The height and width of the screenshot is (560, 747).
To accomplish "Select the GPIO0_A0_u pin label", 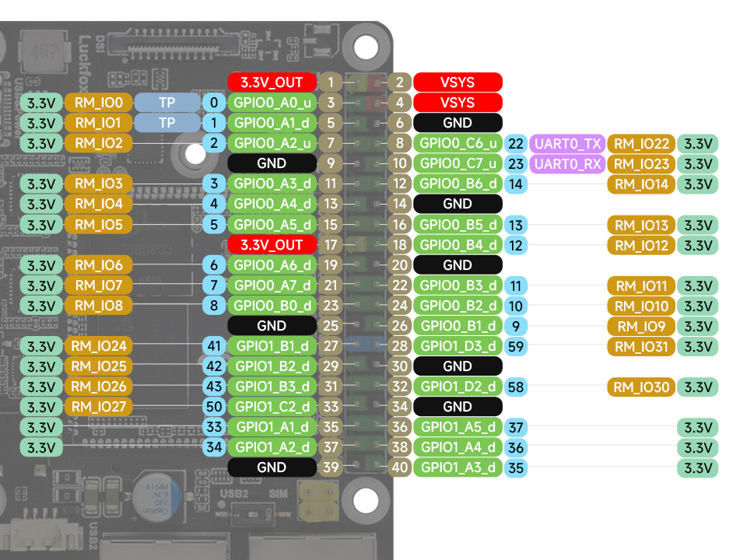I will (x=272, y=103).
